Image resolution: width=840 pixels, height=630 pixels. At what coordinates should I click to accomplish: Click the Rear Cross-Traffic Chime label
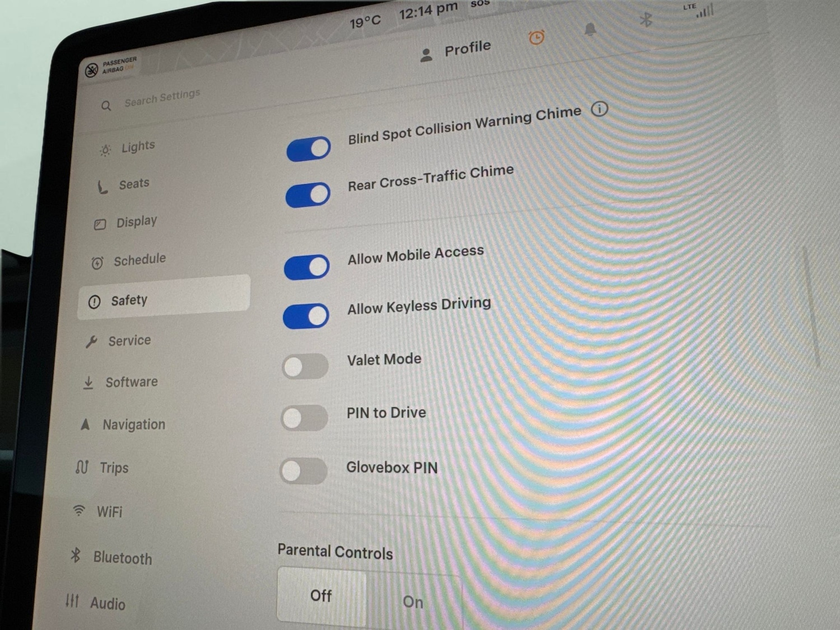point(431,178)
